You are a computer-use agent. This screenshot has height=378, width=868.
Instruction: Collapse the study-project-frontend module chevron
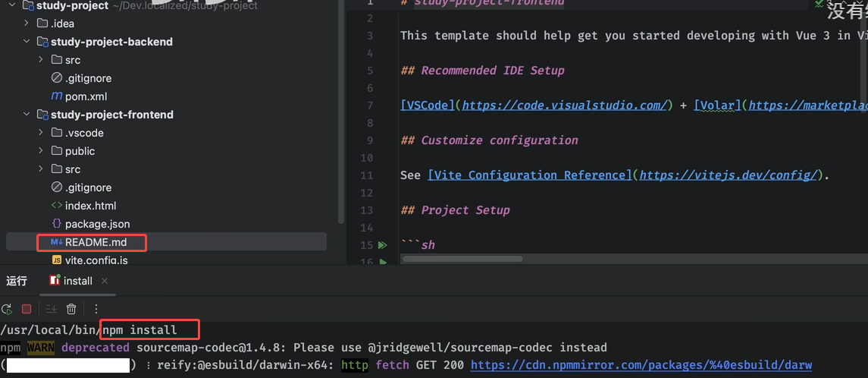tap(26, 115)
